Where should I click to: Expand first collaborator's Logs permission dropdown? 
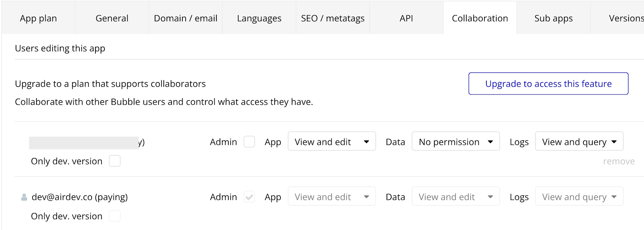(579, 142)
